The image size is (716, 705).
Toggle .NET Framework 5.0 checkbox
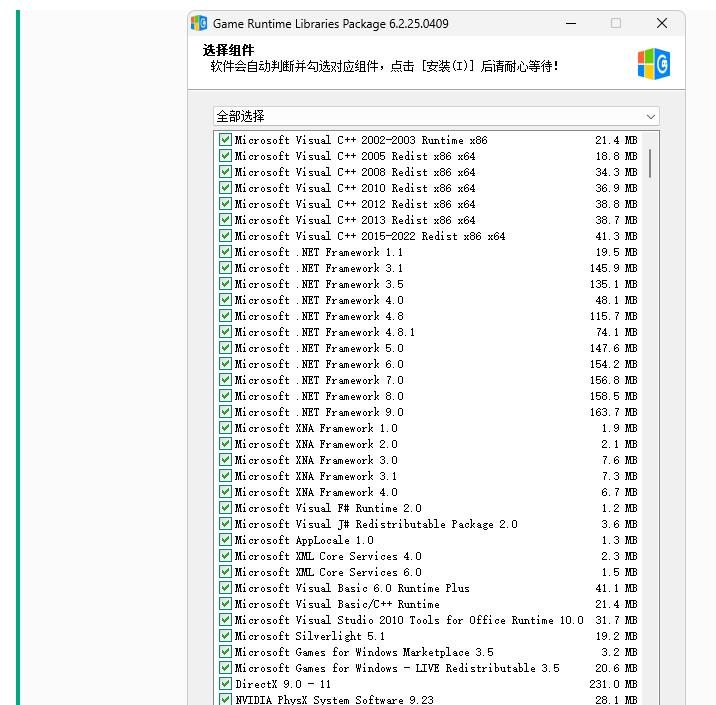225,347
